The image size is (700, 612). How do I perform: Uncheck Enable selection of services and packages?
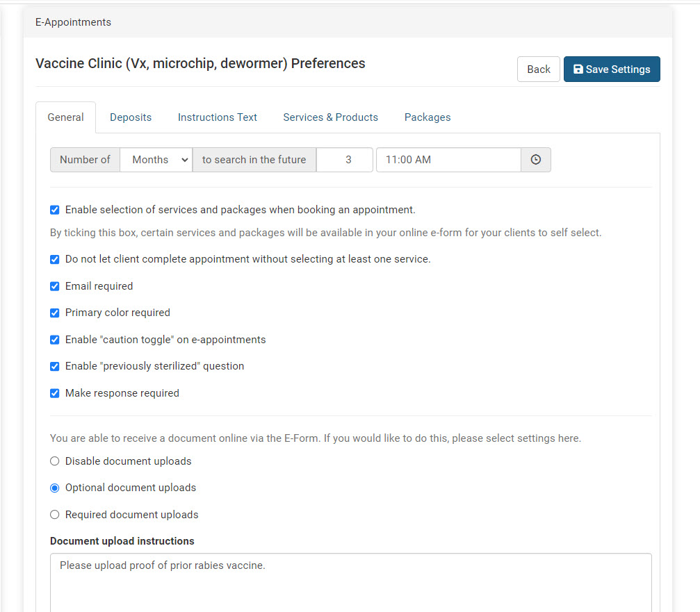[x=55, y=210]
